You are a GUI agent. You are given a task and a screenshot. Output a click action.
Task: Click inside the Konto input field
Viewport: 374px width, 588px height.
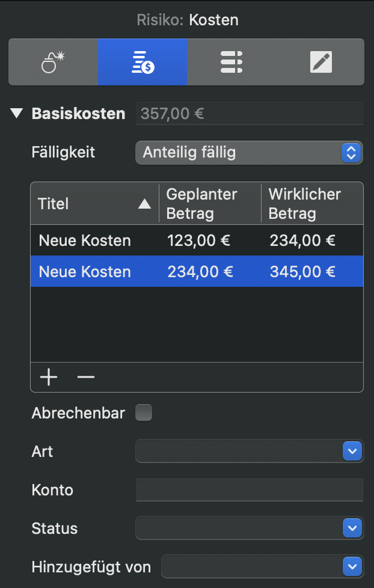[x=248, y=490]
